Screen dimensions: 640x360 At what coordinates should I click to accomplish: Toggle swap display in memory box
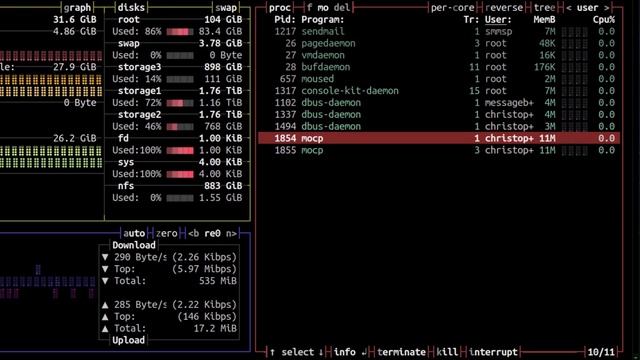click(x=226, y=8)
